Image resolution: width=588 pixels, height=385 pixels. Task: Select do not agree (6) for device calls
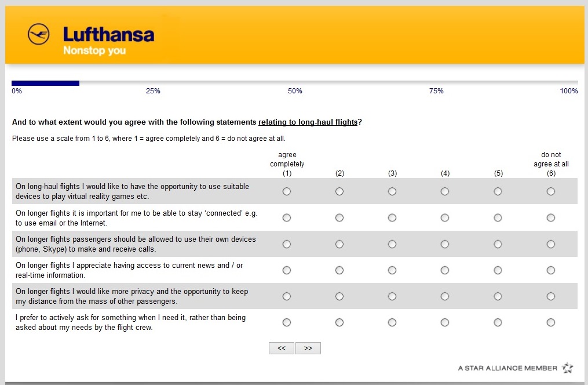[551, 244]
